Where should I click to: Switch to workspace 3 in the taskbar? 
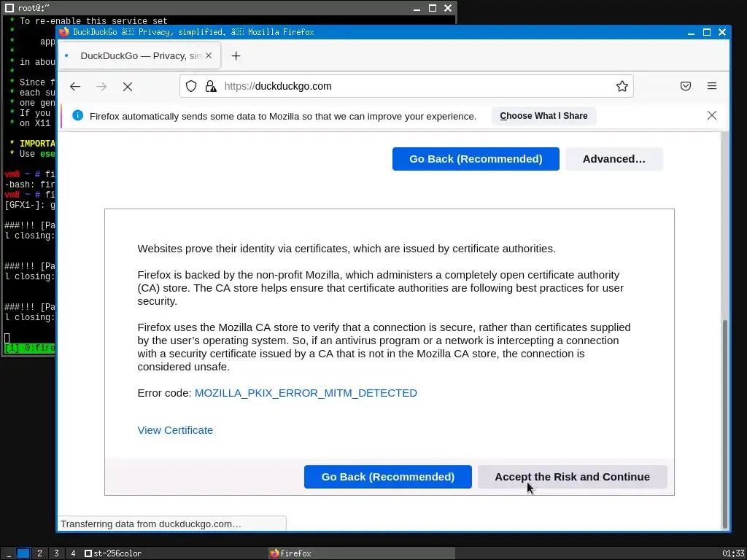56,553
